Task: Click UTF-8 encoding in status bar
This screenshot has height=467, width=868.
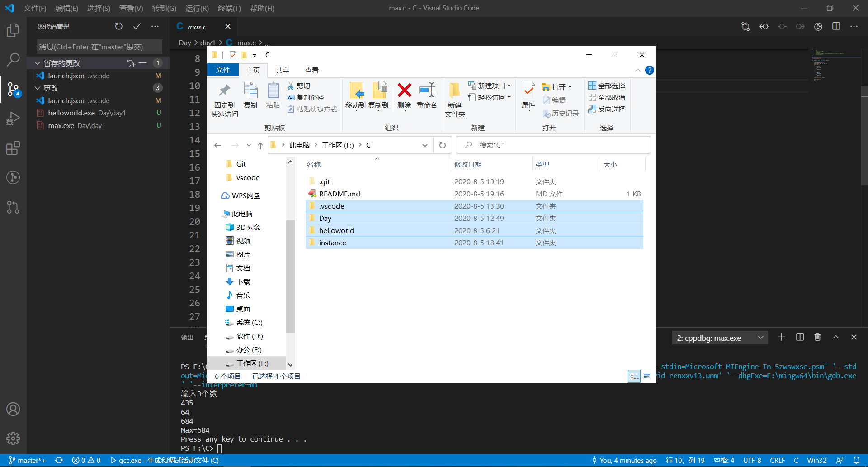Action: click(752, 460)
